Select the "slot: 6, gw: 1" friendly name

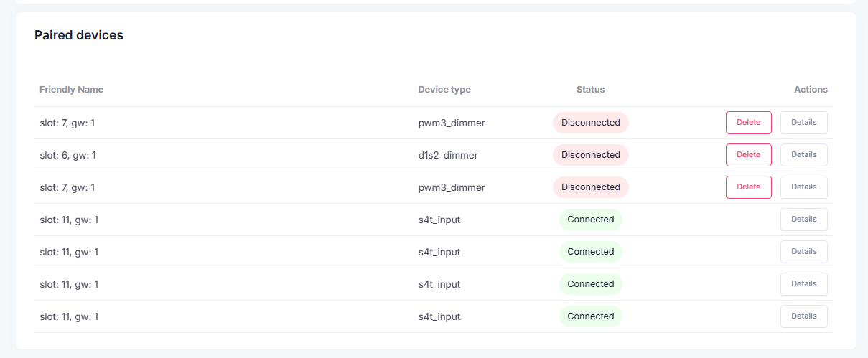click(x=67, y=155)
